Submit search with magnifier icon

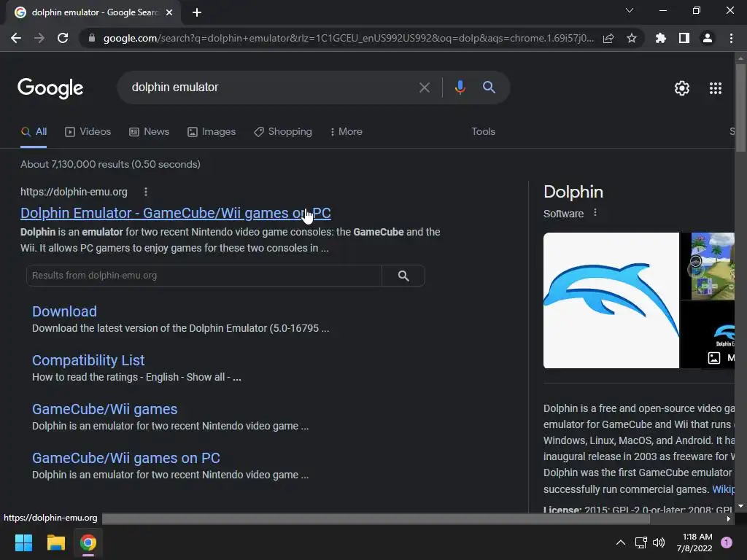(489, 87)
